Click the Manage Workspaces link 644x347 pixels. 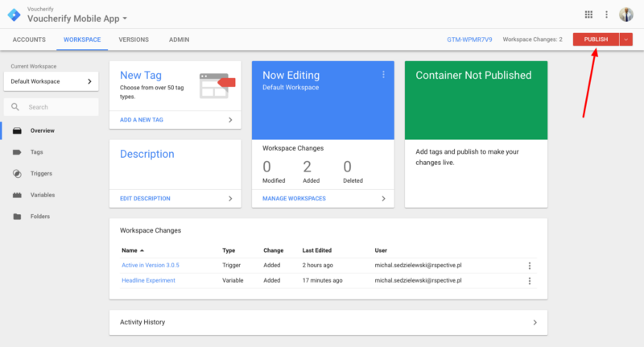point(294,199)
